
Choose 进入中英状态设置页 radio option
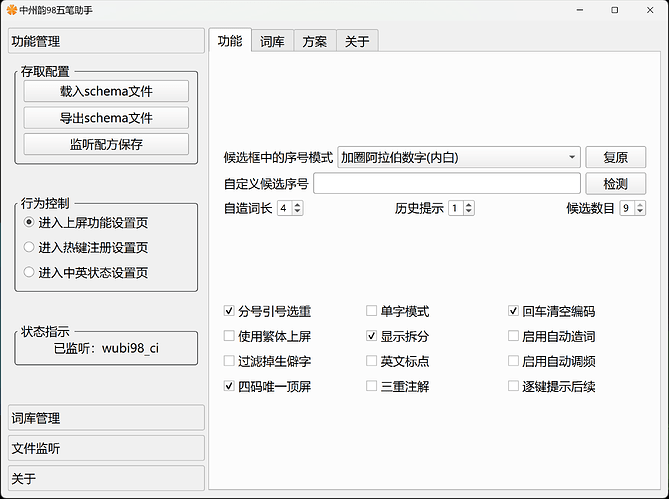pos(29,272)
